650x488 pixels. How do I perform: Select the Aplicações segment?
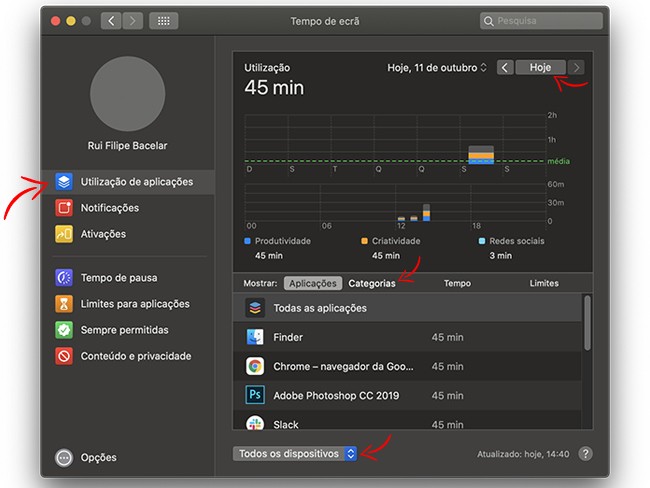(312, 283)
